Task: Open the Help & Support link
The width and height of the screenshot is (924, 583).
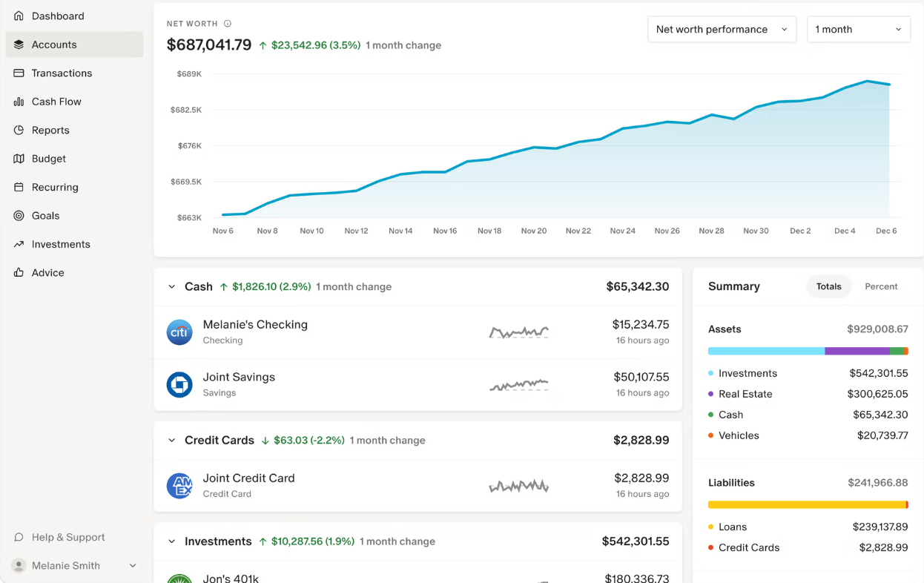Action: [x=67, y=537]
